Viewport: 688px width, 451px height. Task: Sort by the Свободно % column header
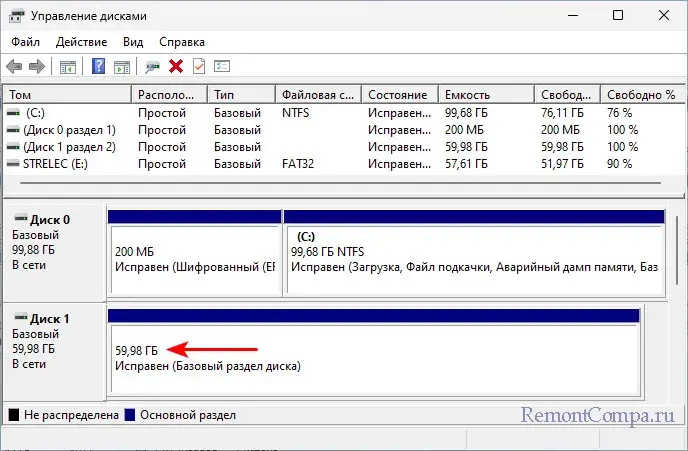(x=641, y=95)
